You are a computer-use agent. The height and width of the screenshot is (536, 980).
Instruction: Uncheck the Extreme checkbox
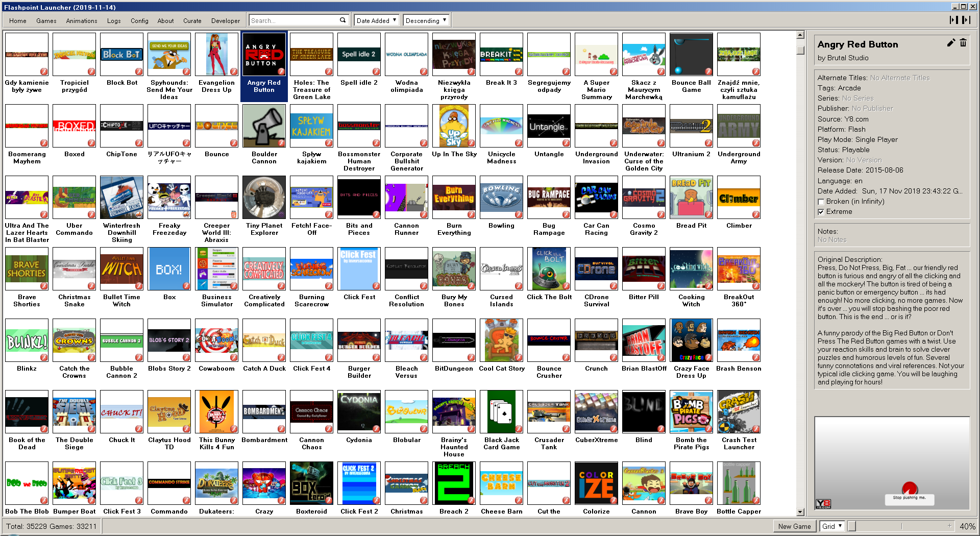821,212
